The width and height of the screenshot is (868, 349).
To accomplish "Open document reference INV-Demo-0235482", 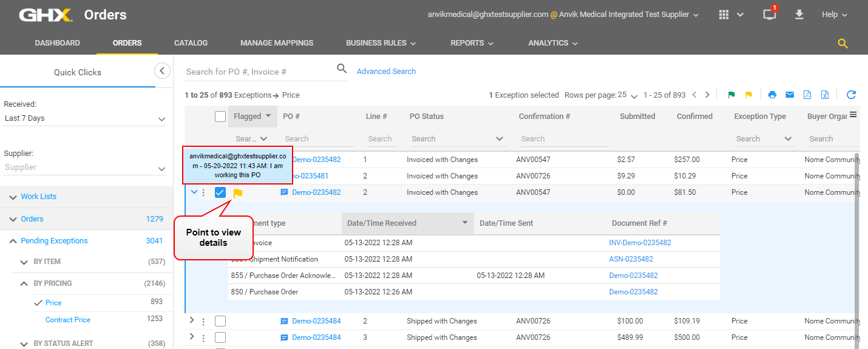I will point(640,243).
